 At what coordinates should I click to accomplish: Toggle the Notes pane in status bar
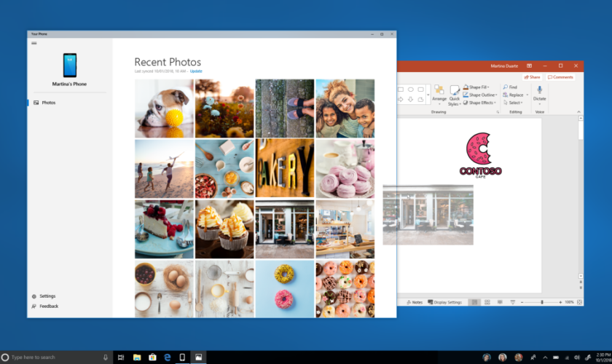pyautogui.click(x=415, y=302)
